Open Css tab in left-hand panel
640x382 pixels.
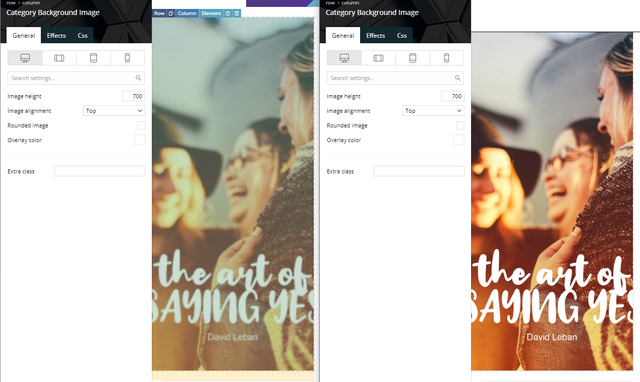click(x=82, y=36)
